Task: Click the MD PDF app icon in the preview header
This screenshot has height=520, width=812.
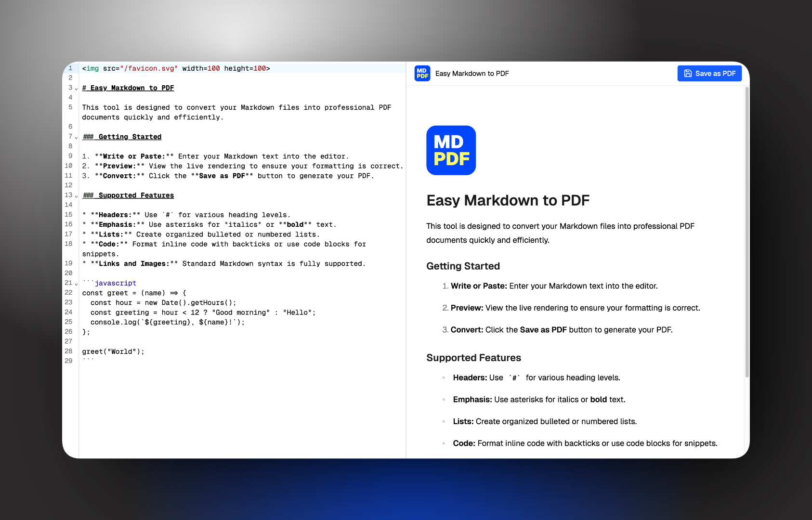Action: (x=422, y=73)
